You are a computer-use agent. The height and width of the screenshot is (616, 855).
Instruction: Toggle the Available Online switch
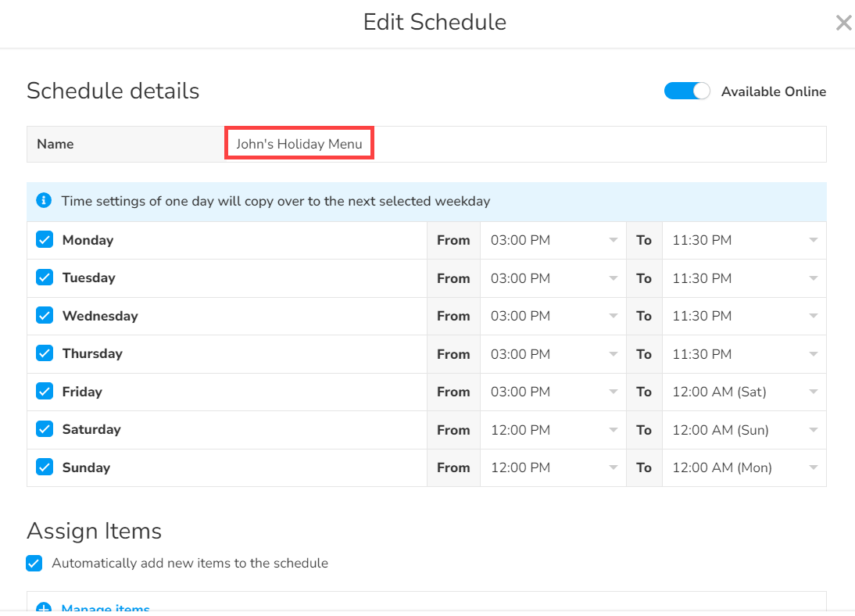click(687, 91)
